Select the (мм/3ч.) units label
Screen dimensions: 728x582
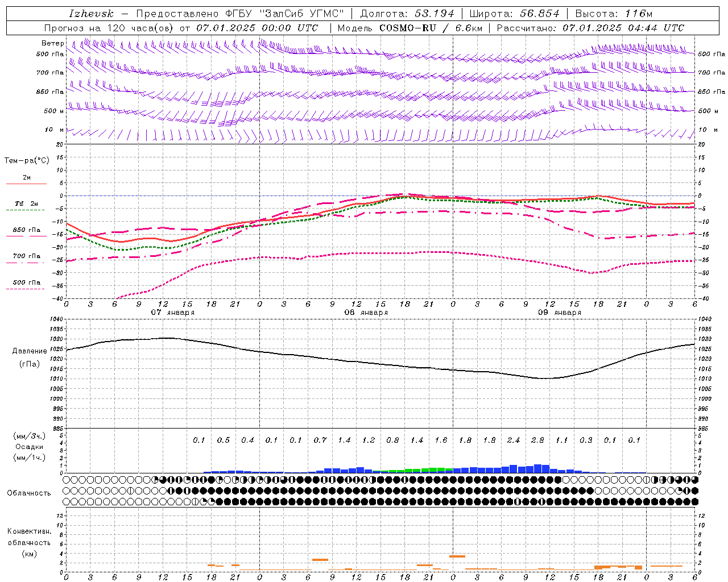pos(30,436)
